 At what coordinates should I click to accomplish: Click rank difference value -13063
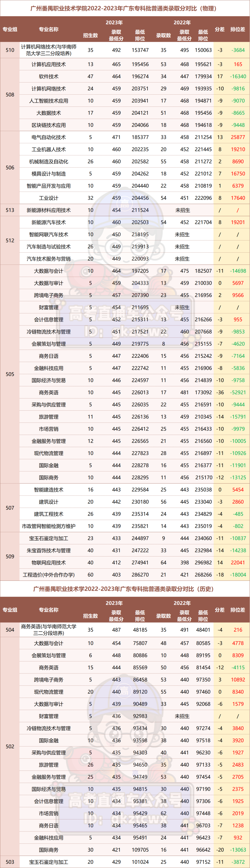pyautogui.click(x=238, y=850)
